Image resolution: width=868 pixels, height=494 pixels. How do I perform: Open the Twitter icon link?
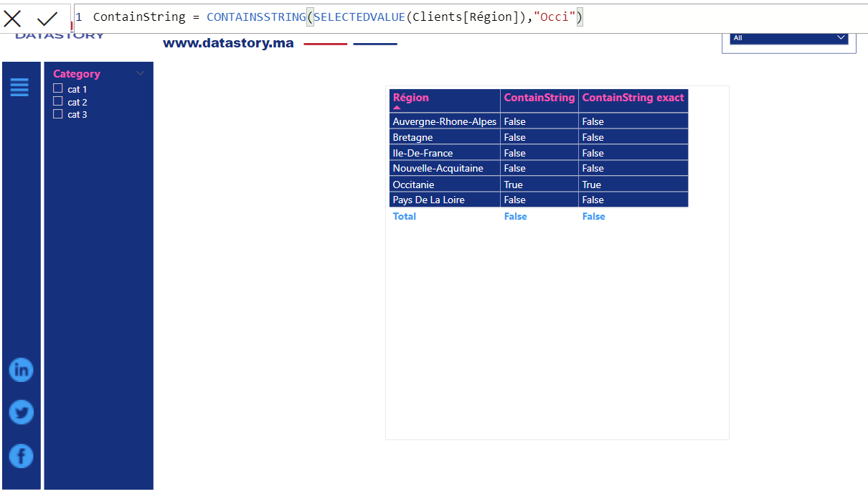tap(21, 413)
